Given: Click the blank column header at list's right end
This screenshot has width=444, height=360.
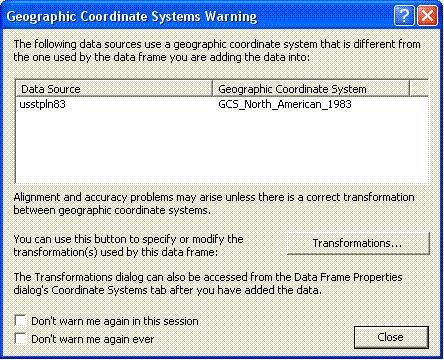Looking at the screenshot, I should click(419, 89).
